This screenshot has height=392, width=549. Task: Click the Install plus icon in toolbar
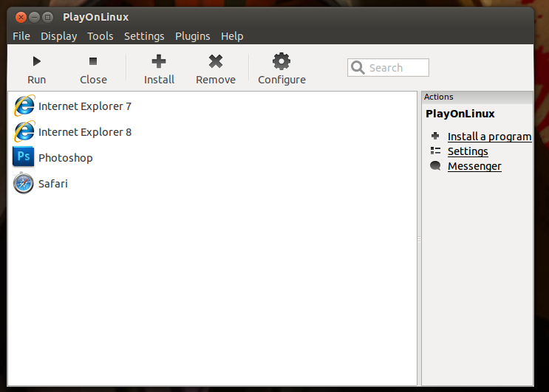pos(159,61)
